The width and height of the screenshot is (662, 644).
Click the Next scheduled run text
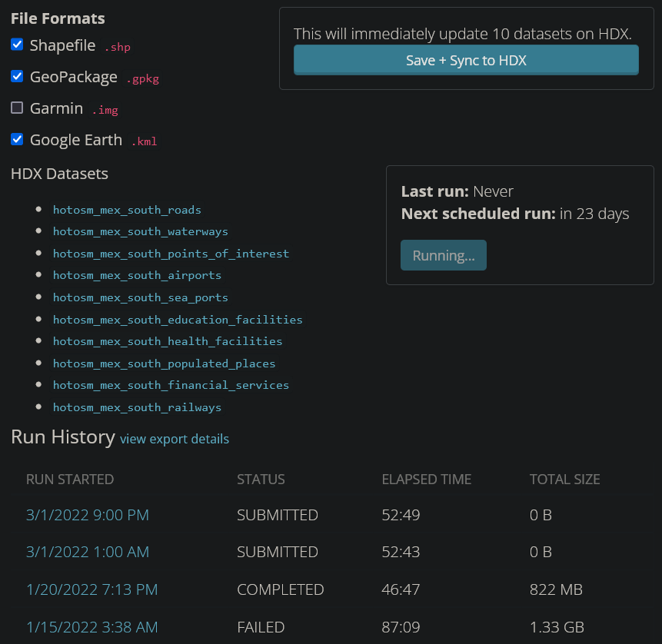pos(515,214)
